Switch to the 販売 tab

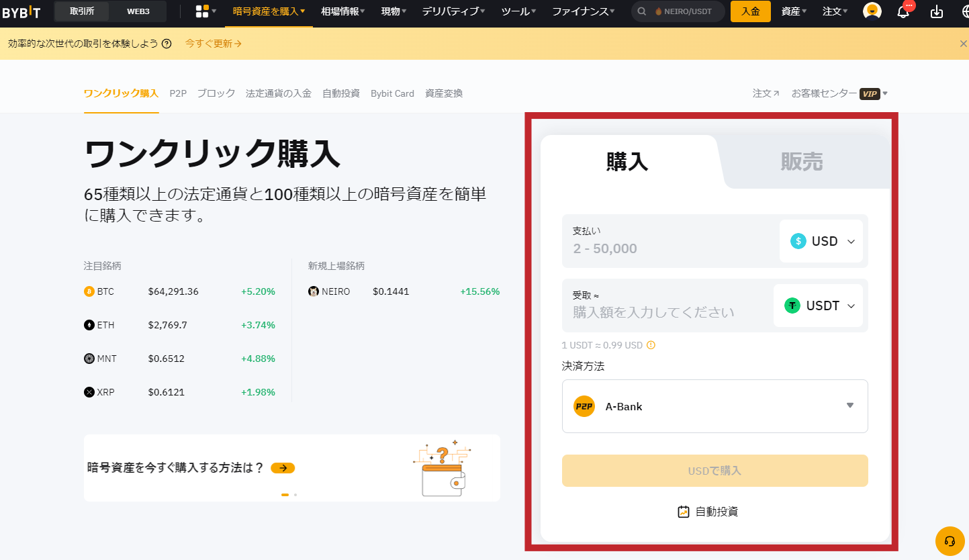point(802,162)
